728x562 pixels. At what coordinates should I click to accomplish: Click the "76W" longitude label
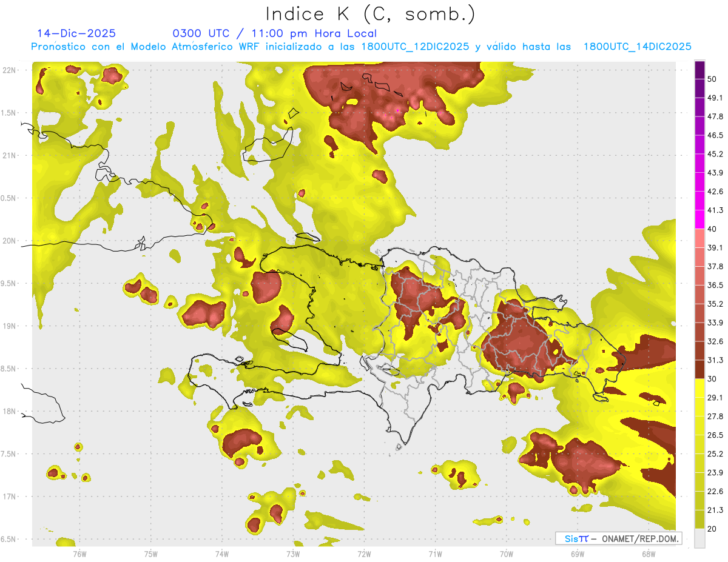pos(79,554)
